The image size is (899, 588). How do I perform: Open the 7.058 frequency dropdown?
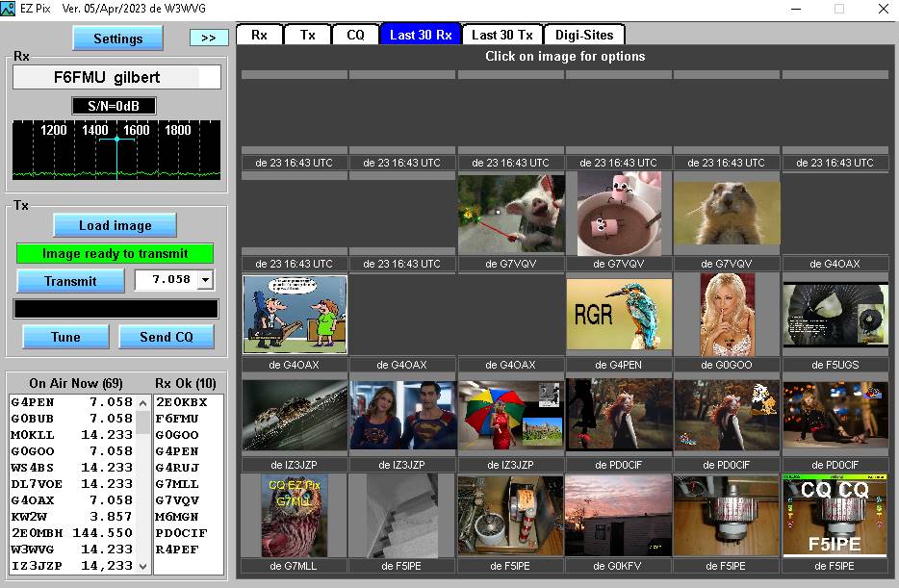[204, 280]
